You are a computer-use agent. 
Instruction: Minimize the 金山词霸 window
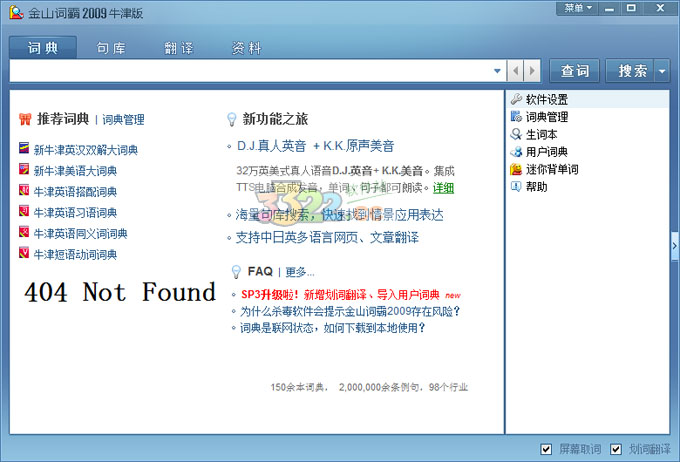pyautogui.click(x=610, y=8)
